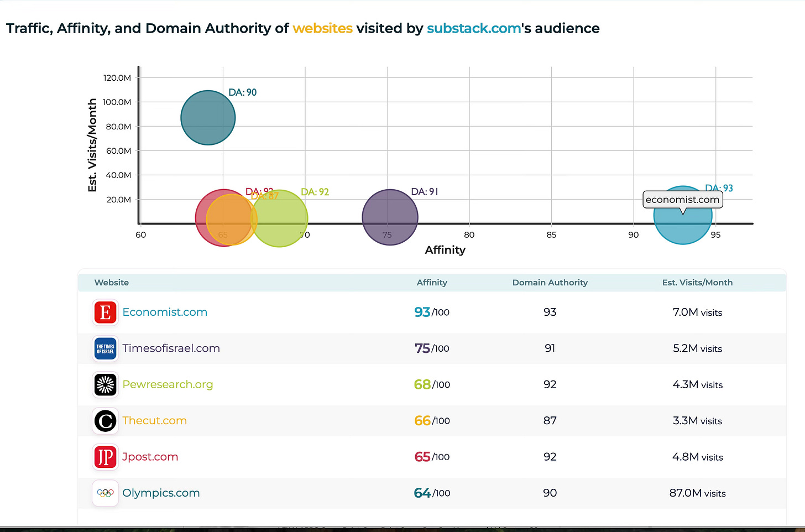Click the Est. Visits/Month column header
This screenshot has width=805, height=532.
tap(697, 283)
